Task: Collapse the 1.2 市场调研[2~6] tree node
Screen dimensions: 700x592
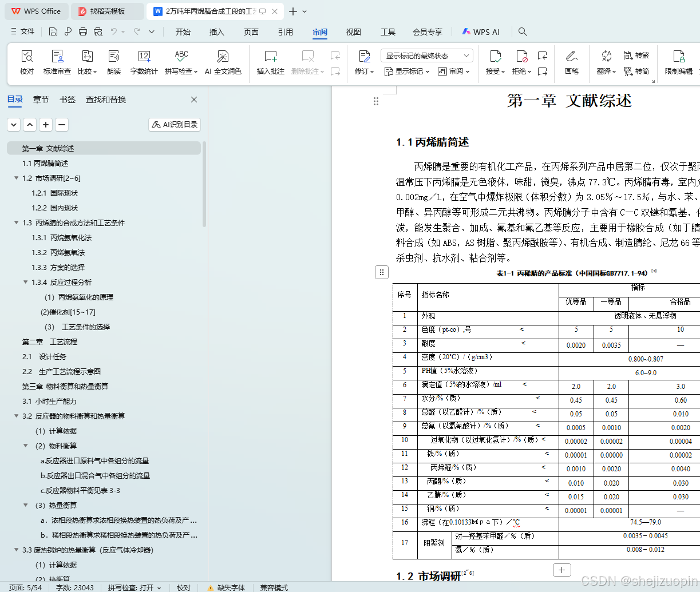Action: tap(16, 178)
